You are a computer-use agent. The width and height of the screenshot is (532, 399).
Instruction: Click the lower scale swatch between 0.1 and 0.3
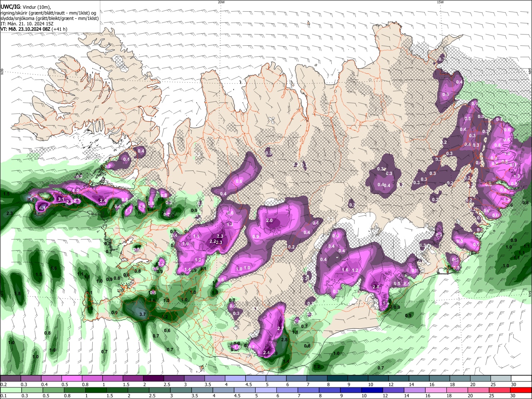point(11,390)
